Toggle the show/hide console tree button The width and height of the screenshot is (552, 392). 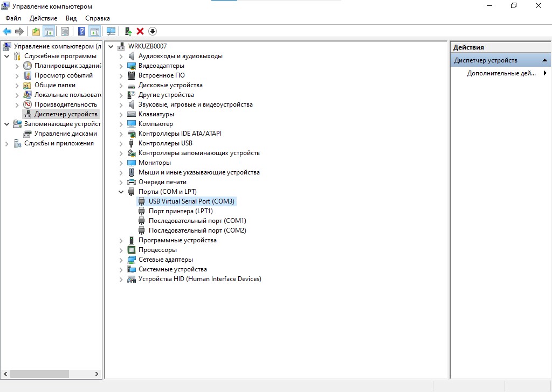pyautogui.click(x=49, y=31)
